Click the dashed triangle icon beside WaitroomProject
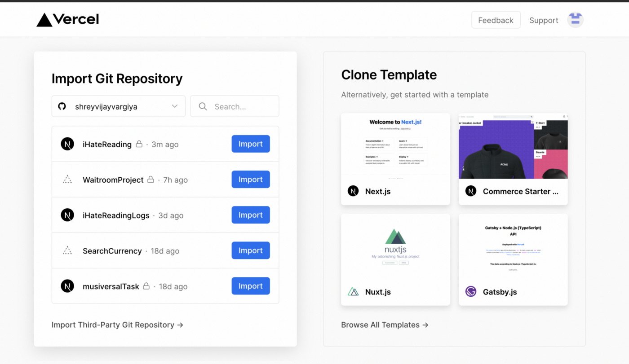 coord(67,180)
